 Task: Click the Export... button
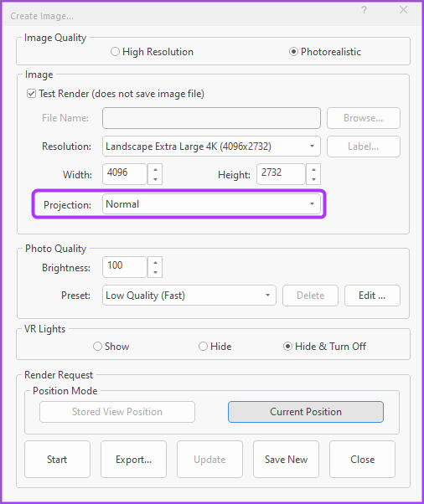[133, 459]
